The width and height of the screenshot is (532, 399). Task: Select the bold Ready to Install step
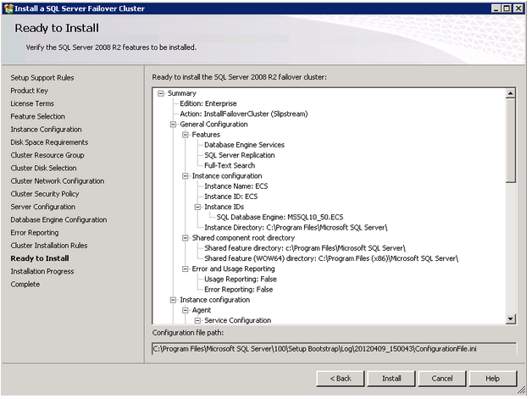tap(40, 258)
